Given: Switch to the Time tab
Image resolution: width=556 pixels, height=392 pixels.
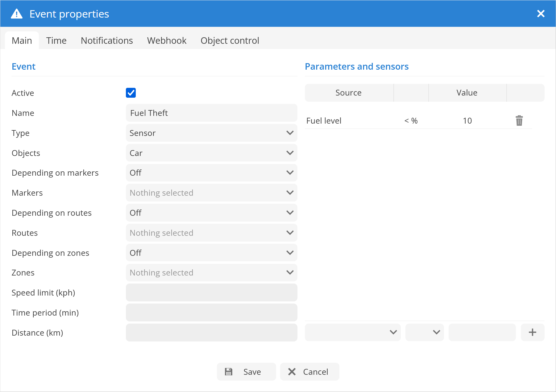Looking at the screenshot, I should [56, 40].
